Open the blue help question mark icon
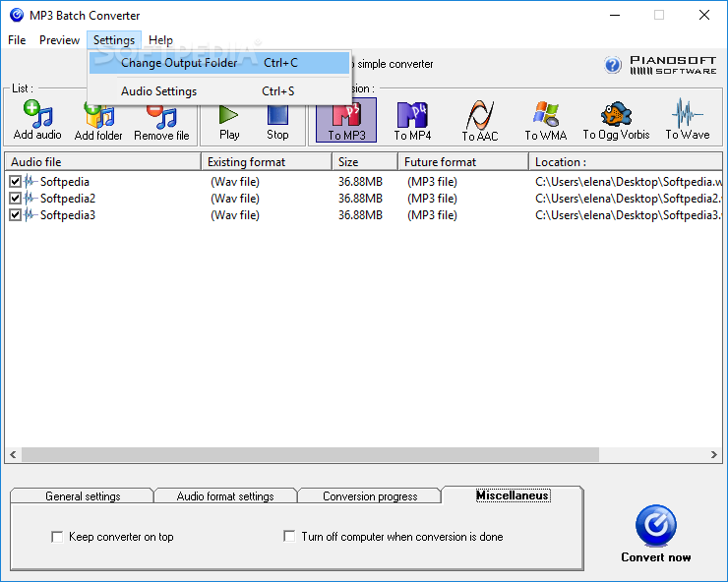Screen dimensions: 728x582 coord(612,65)
